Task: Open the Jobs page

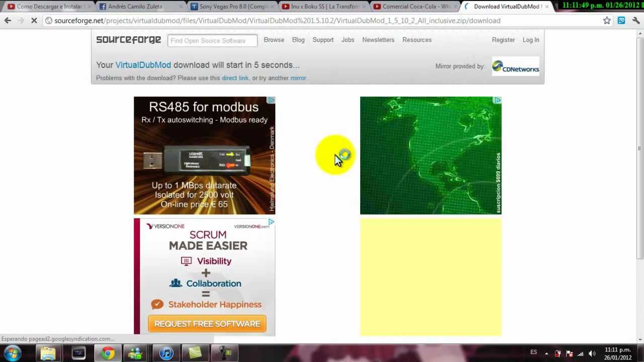Action: click(x=348, y=40)
